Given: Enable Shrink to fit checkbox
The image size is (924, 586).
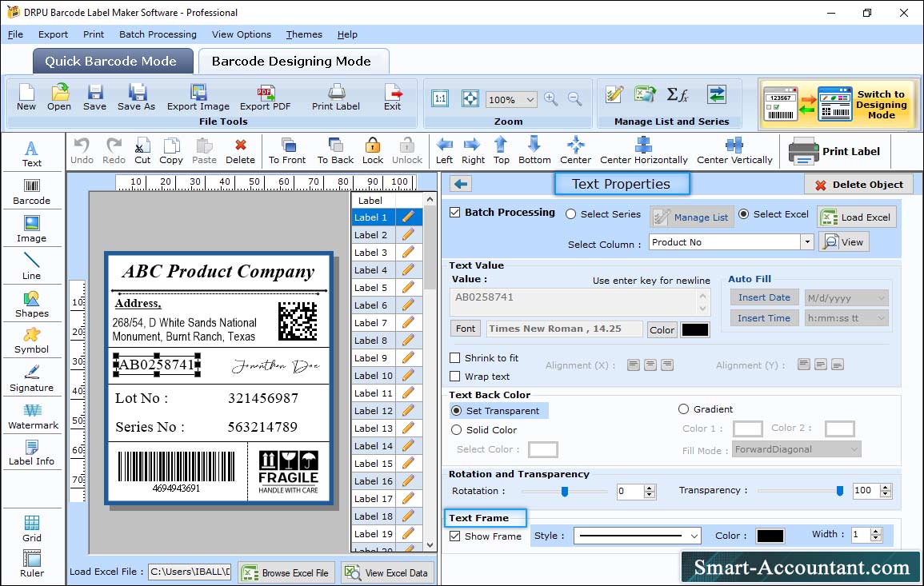Looking at the screenshot, I should tap(455, 357).
